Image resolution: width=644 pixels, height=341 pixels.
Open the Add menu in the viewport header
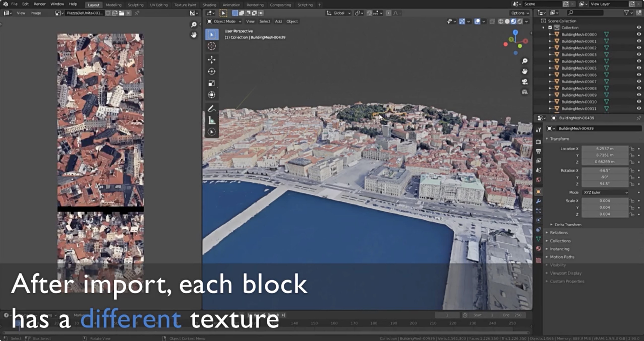click(x=278, y=21)
